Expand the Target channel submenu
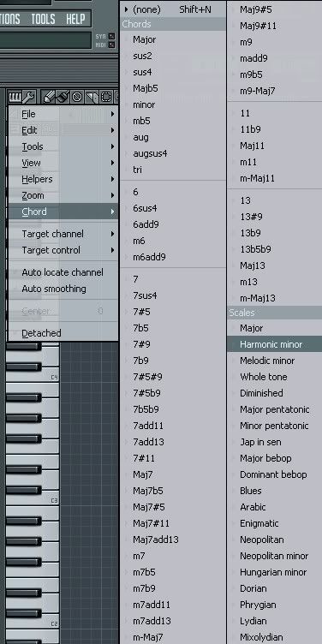Image resolution: width=322 pixels, height=644 pixels. tap(63, 234)
